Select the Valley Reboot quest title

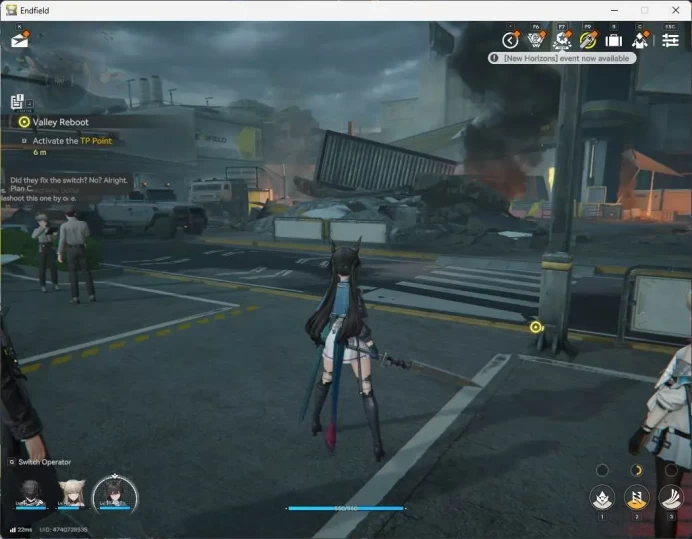[x=60, y=122]
